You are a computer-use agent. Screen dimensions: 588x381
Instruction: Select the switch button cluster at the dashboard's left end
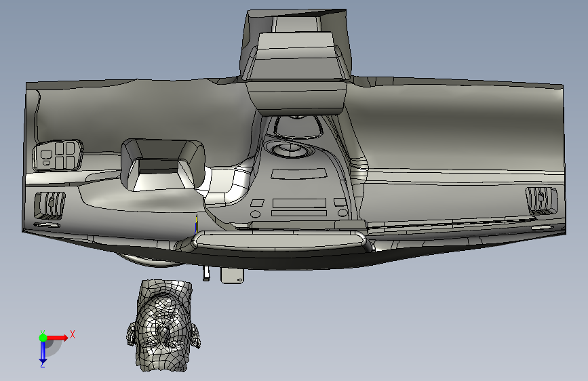coord(58,155)
